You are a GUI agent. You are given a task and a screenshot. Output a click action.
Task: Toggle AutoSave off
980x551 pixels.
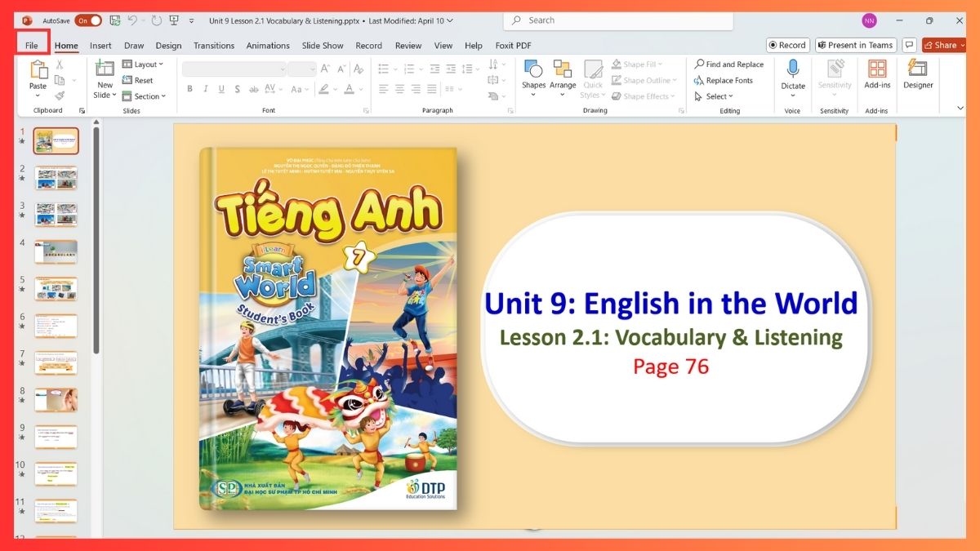tap(87, 20)
